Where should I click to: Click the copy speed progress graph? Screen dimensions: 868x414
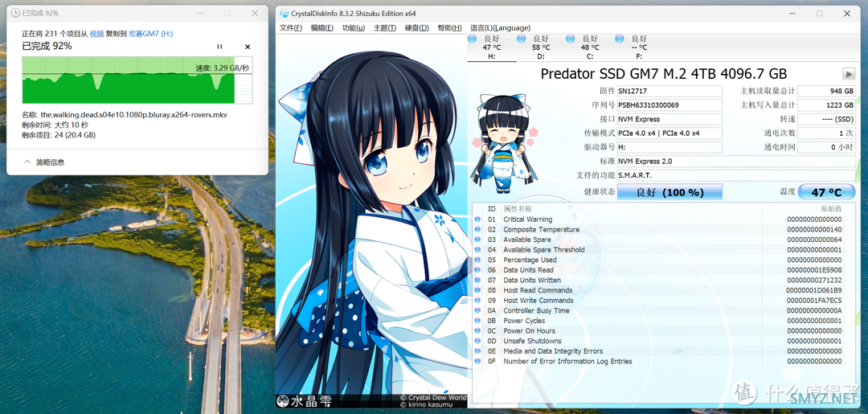pyautogui.click(x=137, y=80)
